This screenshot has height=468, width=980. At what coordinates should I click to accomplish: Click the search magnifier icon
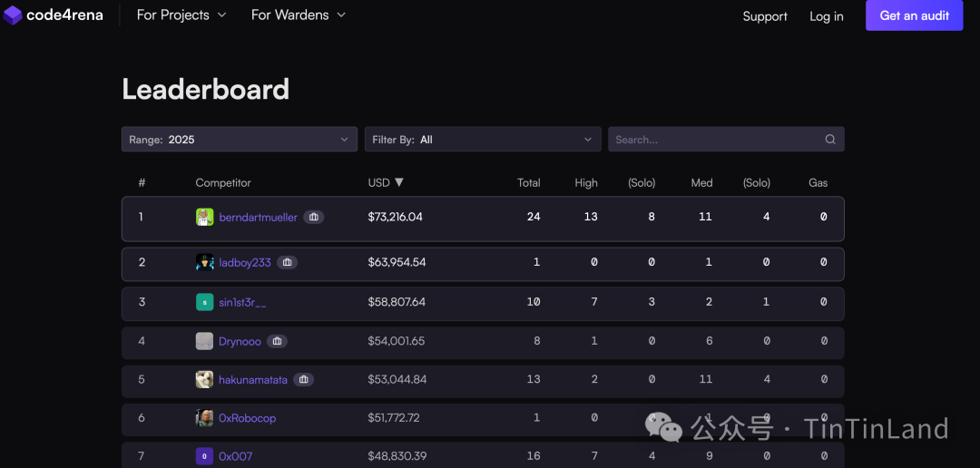coord(830,140)
